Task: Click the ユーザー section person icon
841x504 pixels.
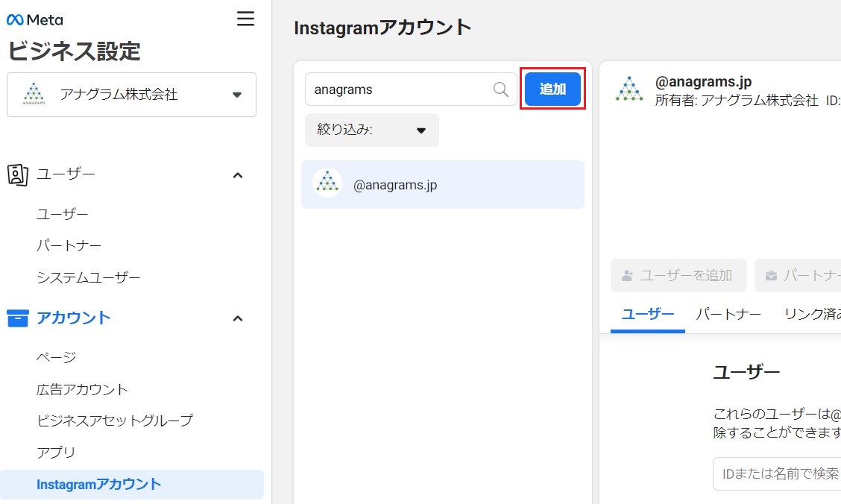Action: (17, 174)
